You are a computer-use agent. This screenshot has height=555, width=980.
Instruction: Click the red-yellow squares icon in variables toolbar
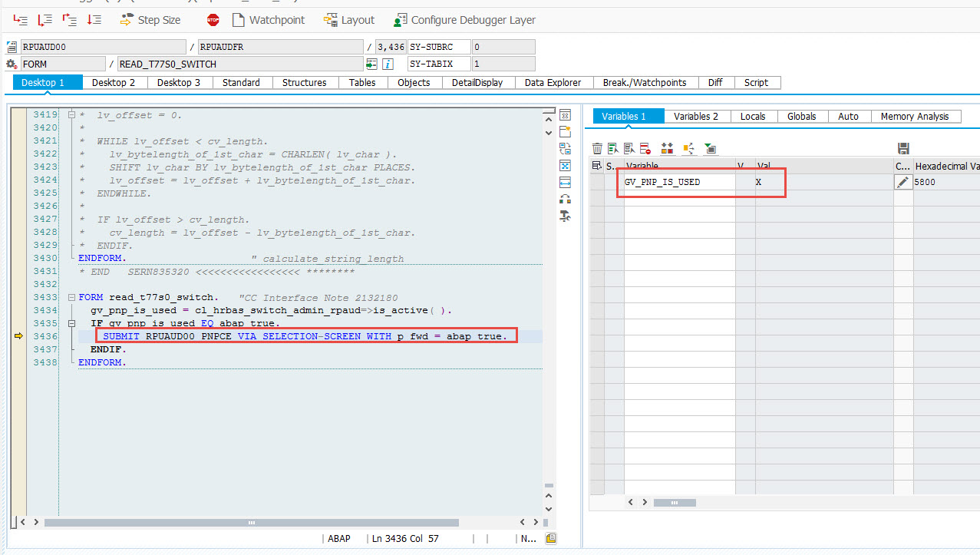(x=667, y=148)
